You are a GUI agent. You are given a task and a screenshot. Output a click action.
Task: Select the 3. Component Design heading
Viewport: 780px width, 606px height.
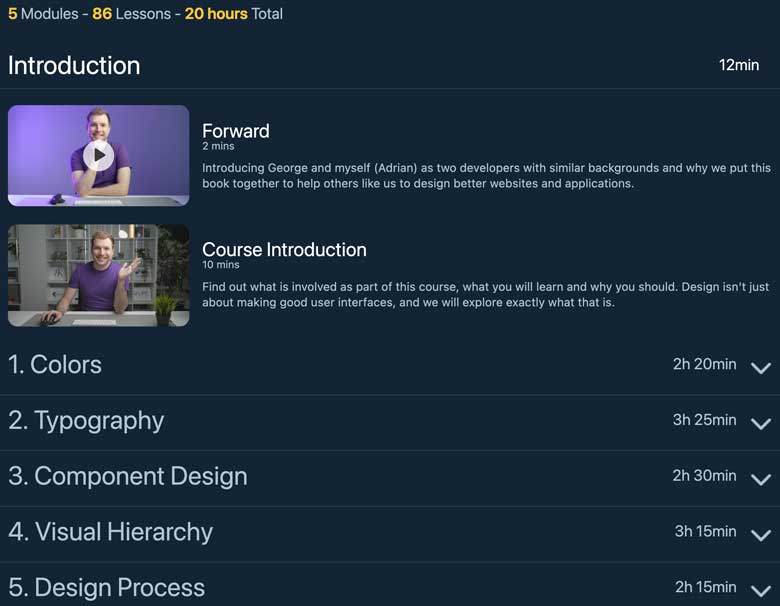click(x=128, y=476)
